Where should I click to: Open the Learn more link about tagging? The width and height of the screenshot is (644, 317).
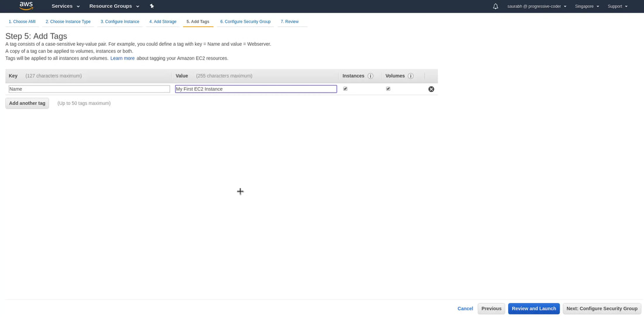click(x=122, y=59)
